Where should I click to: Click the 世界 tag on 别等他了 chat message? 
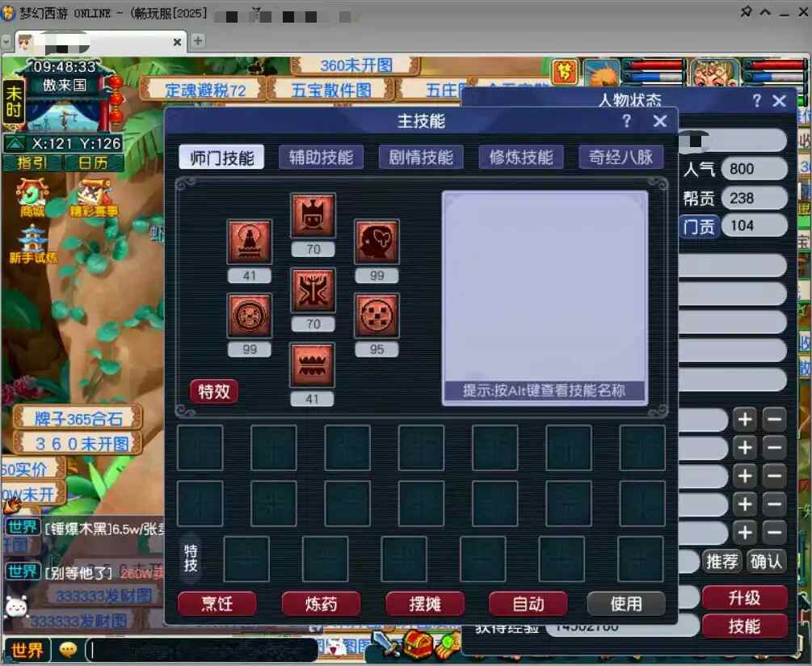point(23,571)
